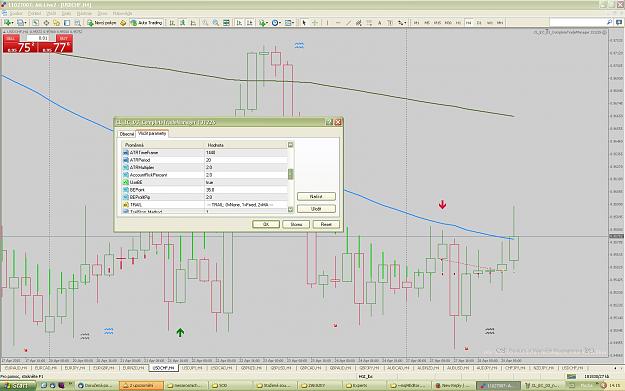
Task: Click the Storno cancel button
Action: tap(296, 224)
